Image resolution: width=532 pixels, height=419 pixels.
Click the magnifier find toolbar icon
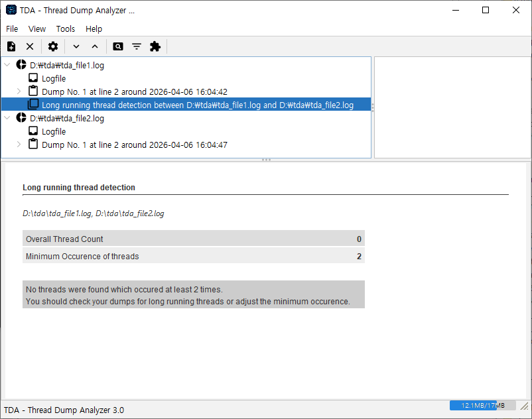tap(118, 46)
